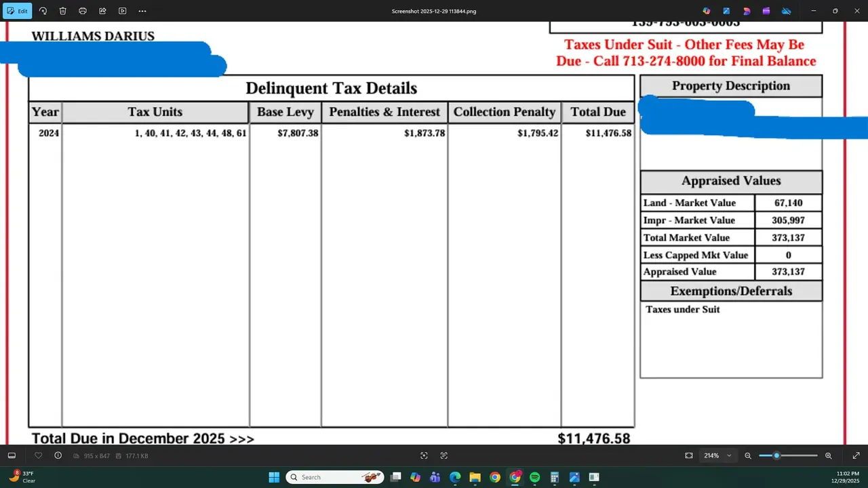Click the Property Description header
This screenshot has height=488, width=868.
click(x=731, y=86)
